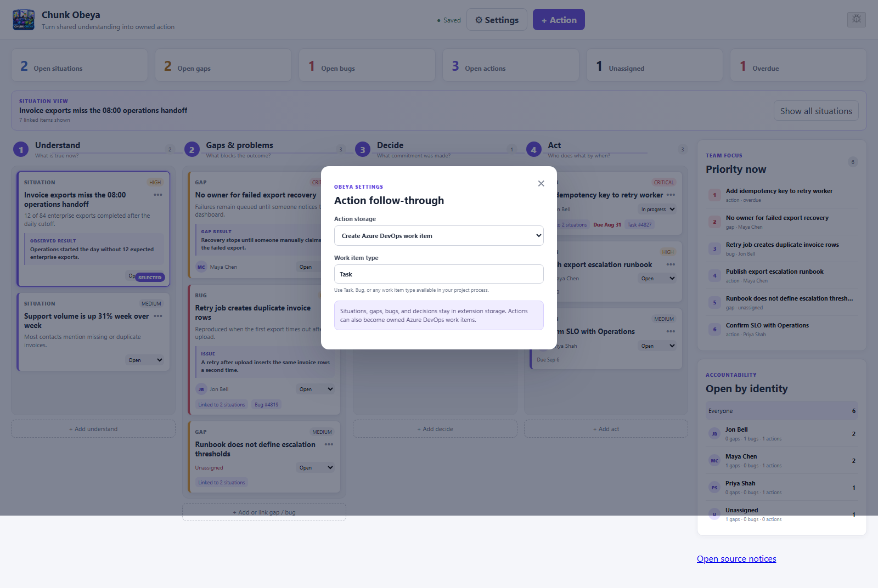The image size is (878, 588).
Task: Click the Chunk Obeya app logo
Action: point(24,20)
